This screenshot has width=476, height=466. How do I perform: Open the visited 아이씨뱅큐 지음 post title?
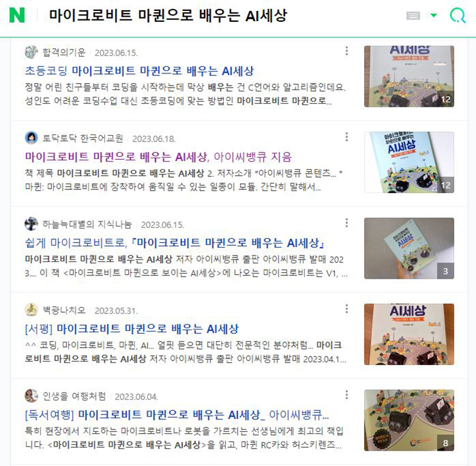pyautogui.click(x=158, y=157)
